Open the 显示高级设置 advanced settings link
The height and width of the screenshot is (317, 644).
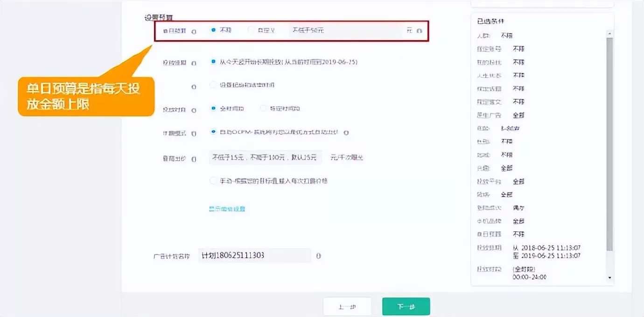(x=227, y=209)
